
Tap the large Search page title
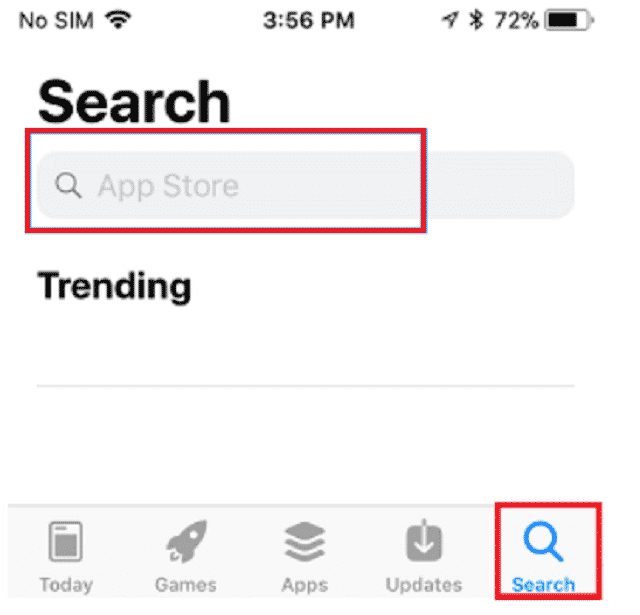134,101
